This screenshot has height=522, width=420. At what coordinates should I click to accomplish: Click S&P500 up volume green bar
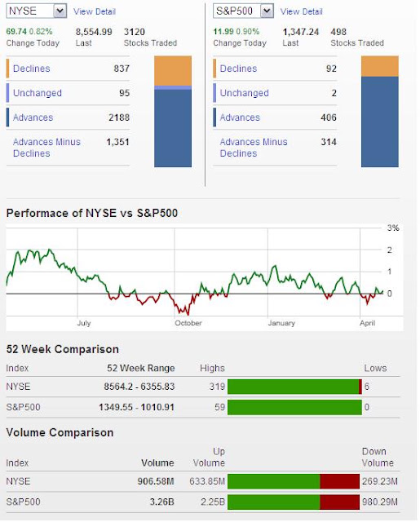274,502
